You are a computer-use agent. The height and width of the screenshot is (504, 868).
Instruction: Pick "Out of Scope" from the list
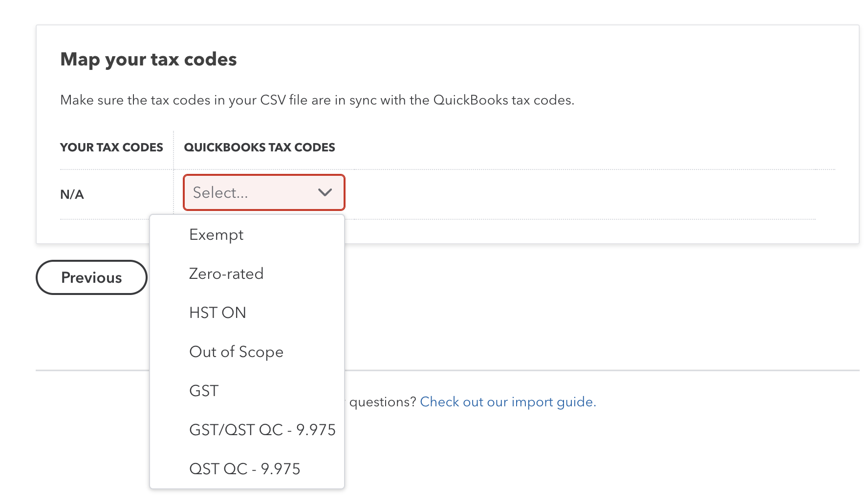pyautogui.click(x=236, y=352)
